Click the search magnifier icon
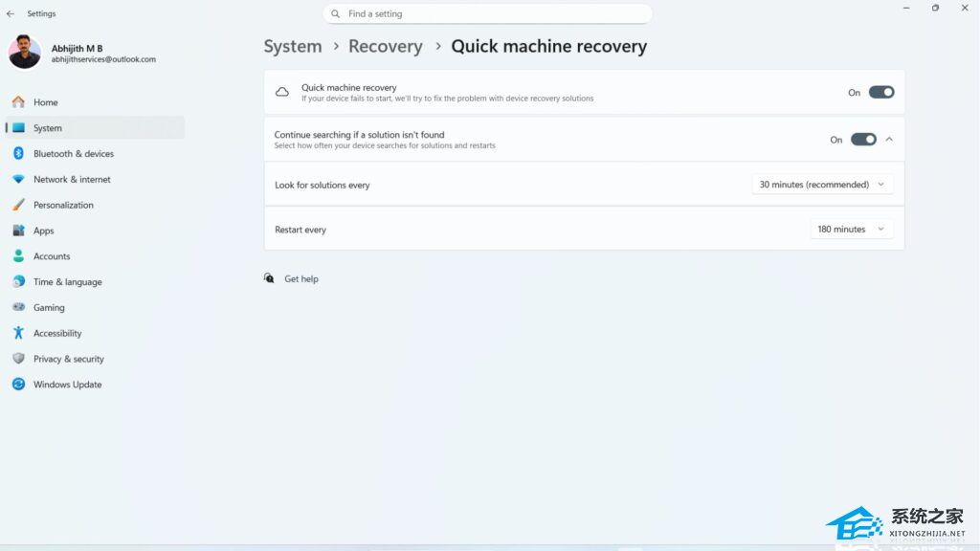 point(336,13)
